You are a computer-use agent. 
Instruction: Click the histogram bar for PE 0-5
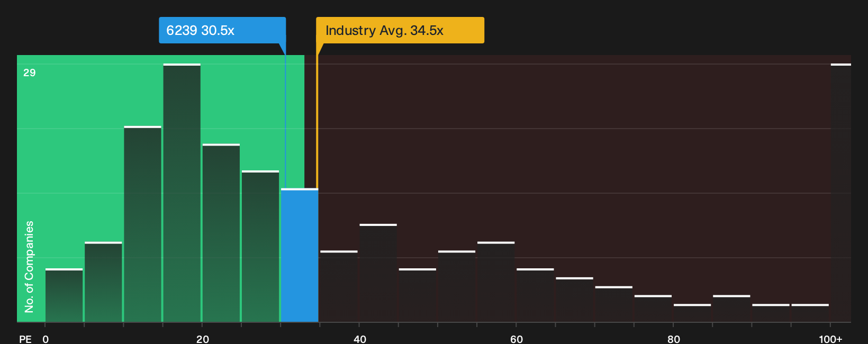[x=64, y=295]
